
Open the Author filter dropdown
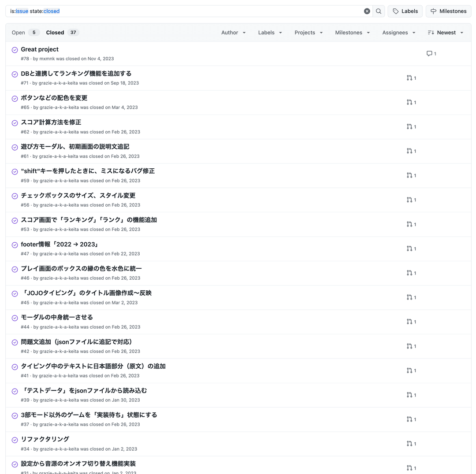(233, 32)
